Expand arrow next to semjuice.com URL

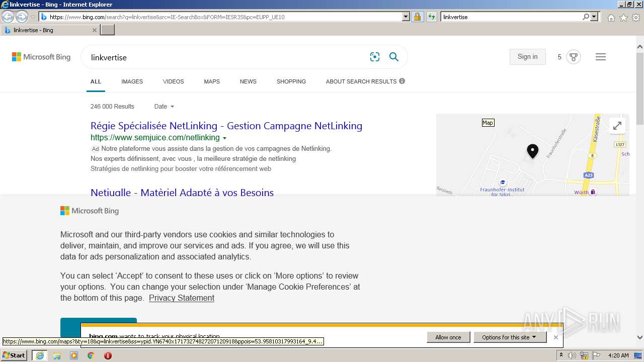(224, 138)
